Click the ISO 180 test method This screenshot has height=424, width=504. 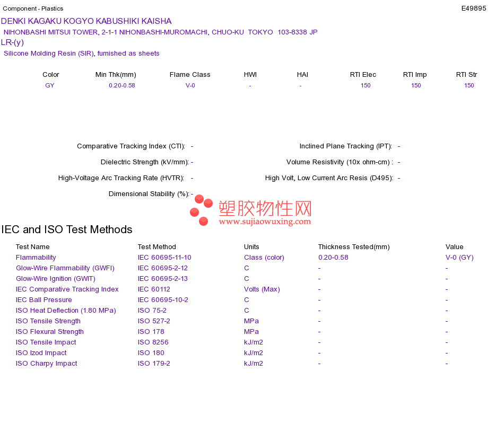[151, 352]
